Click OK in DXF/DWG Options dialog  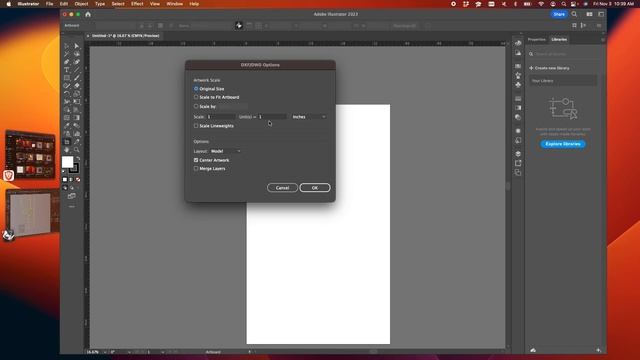click(x=315, y=188)
